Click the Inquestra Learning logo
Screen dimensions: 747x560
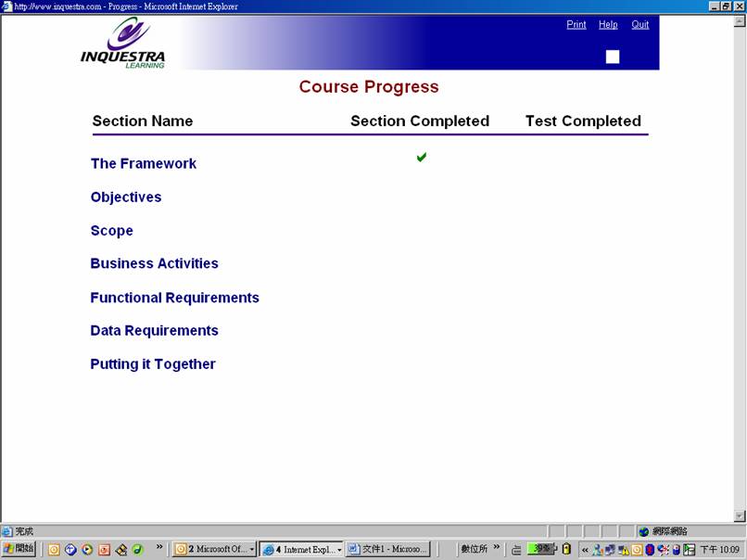122,44
